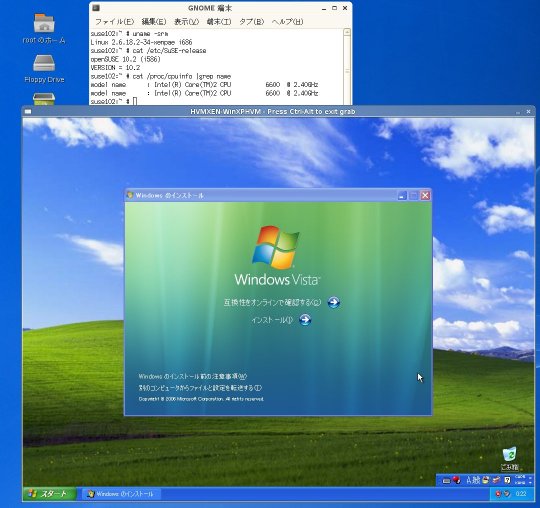This screenshot has height=508, width=540.
Task: Open the ファイル menu in GNOME terminal
Action: tap(114, 22)
